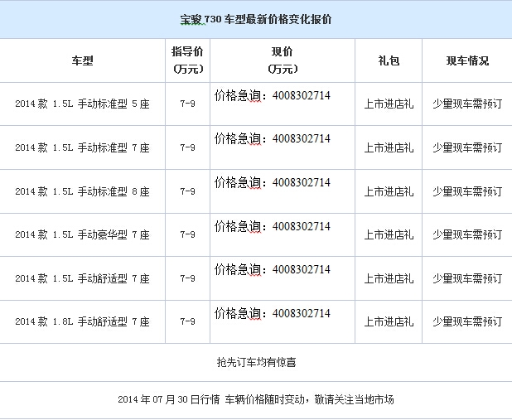Screen dimensions: 512x420
Task: Click 7-9 price in 标准型 8座 row
Action: pyautogui.click(x=188, y=191)
